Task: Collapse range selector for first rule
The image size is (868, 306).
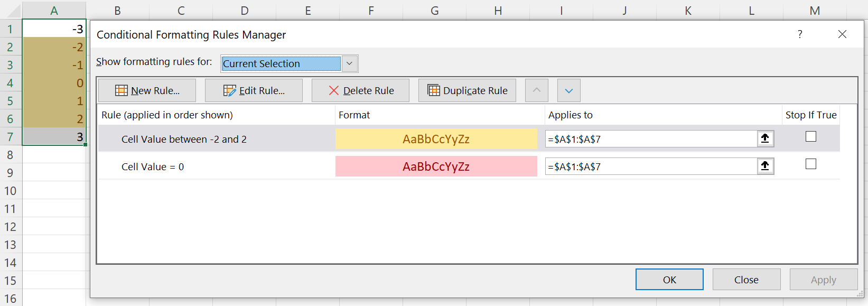Action: (764, 138)
